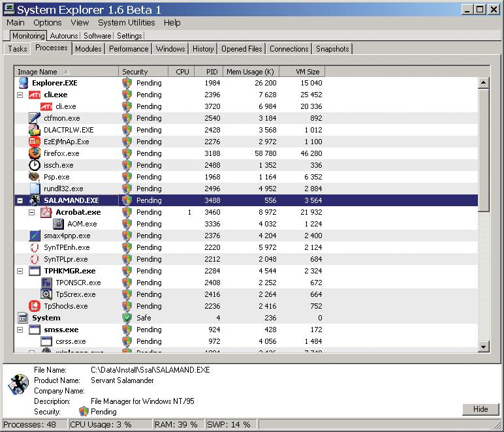Click the scrollbar up arrow
Viewport: 504px width, 432px height.
[483, 83]
